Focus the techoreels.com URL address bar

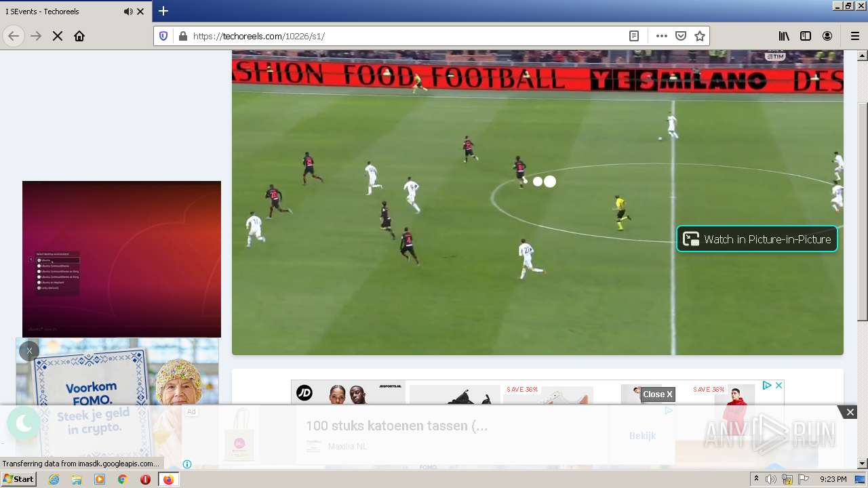[x=407, y=36]
